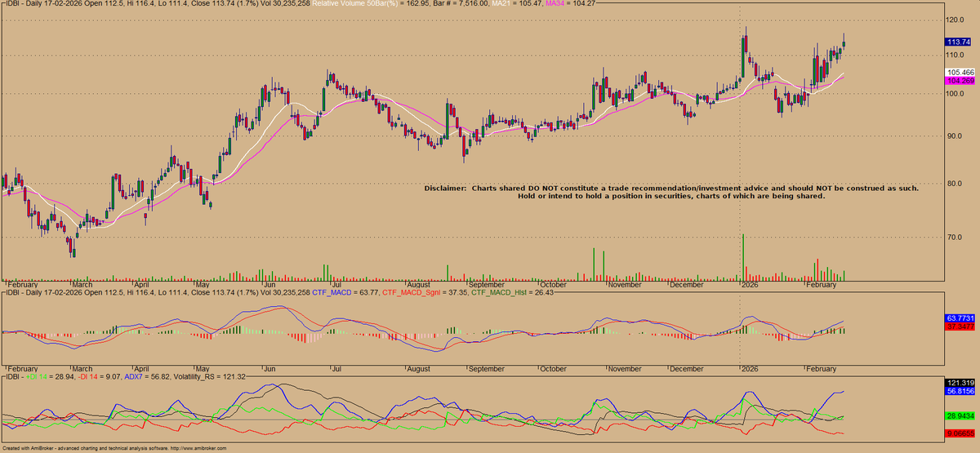Click the 'August' label on MACD panel axis
The height and width of the screenshot is (453, 980).
pyautogui.click(x=419, y=369)
